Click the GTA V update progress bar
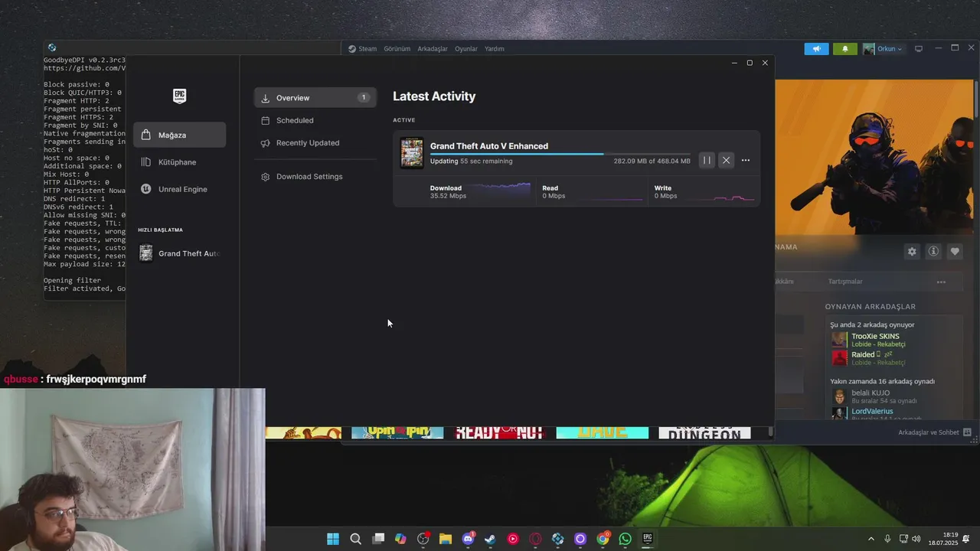980x551 pixels. pos(560,154)
